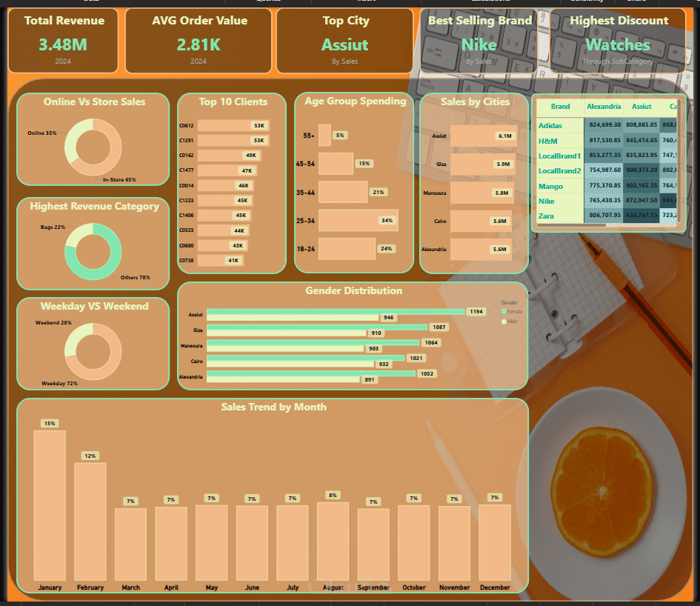Image resolution: width=700 pixels, height=606 pixels.
Task: Select the Total Revenue 3.48M card
Action: [63, 41]
